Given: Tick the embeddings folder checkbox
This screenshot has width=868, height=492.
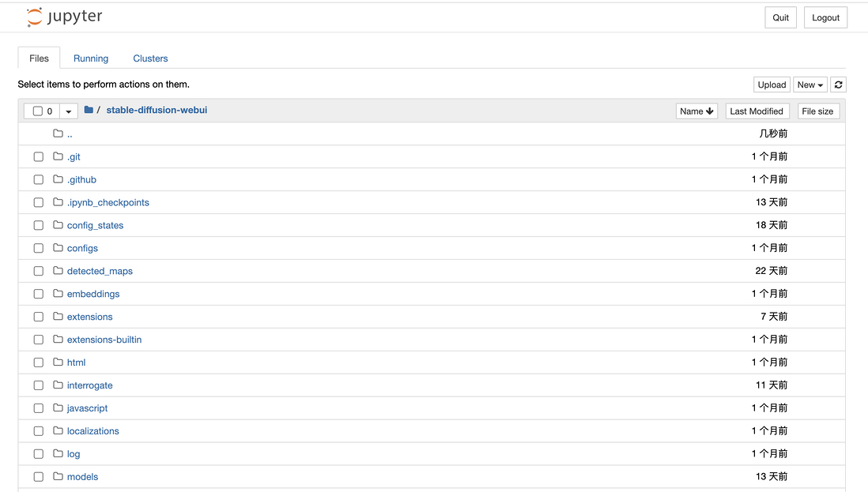Looking at the screenshot, I should click(x=38, y=295).
